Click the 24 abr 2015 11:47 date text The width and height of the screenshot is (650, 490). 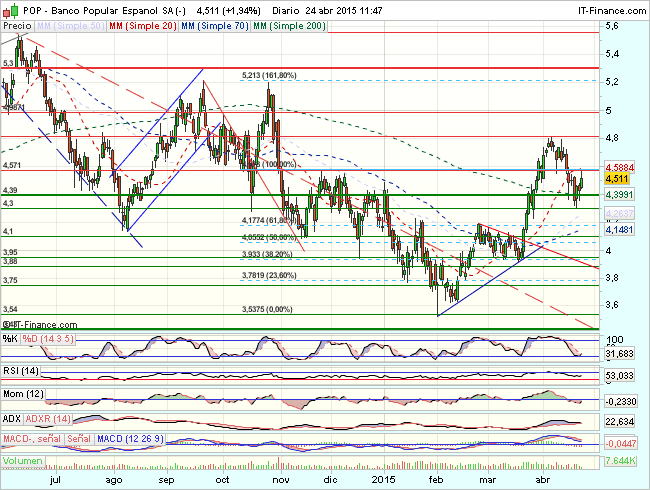(344, 11)
